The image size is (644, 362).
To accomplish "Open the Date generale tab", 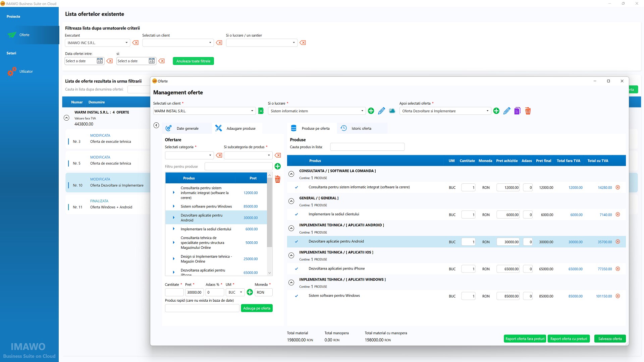I will coord(187,128).
